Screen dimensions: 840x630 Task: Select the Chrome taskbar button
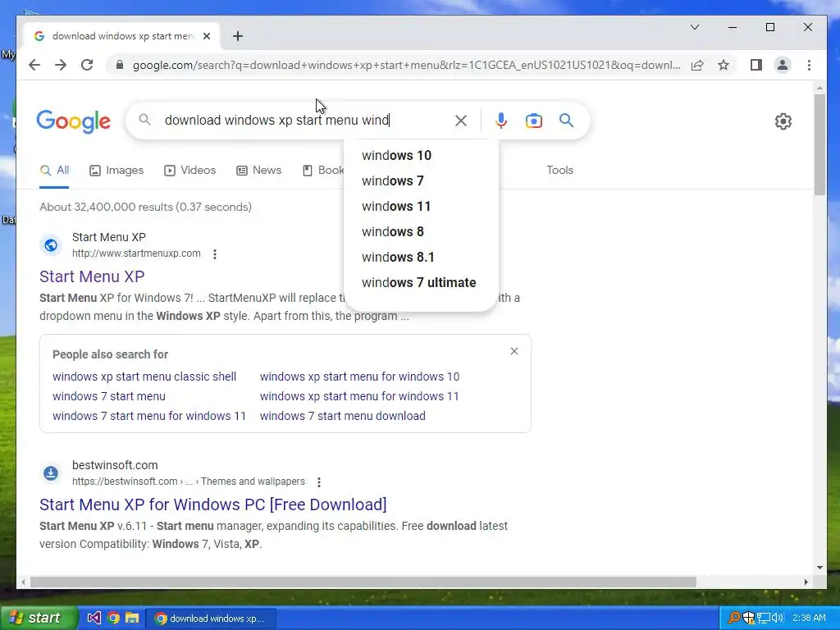click(211, 619)
